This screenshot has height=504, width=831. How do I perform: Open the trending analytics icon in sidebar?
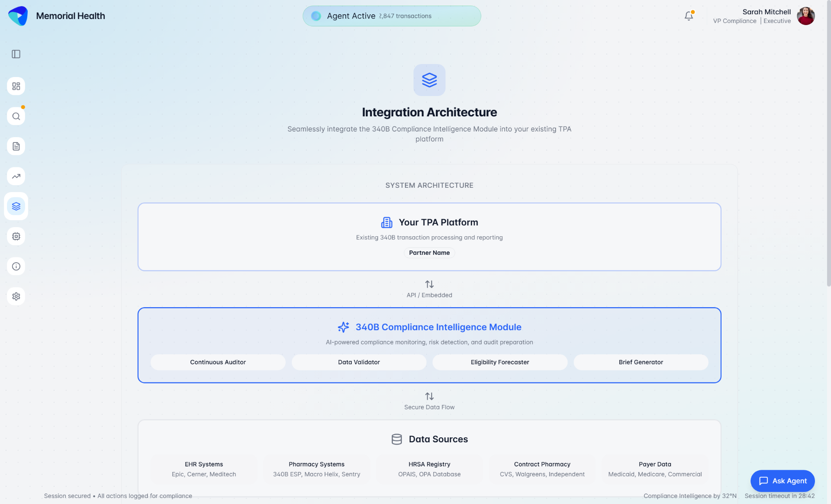(x=16, y=176)
